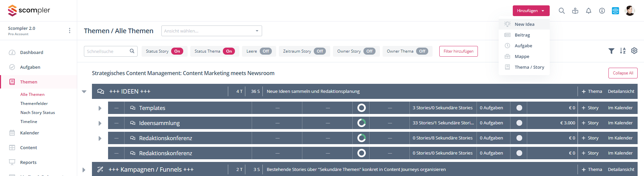The image size is (644, 176).
Task: Open Scompler 2.0 three-dot account menu
Action: [x=69, y=31]
